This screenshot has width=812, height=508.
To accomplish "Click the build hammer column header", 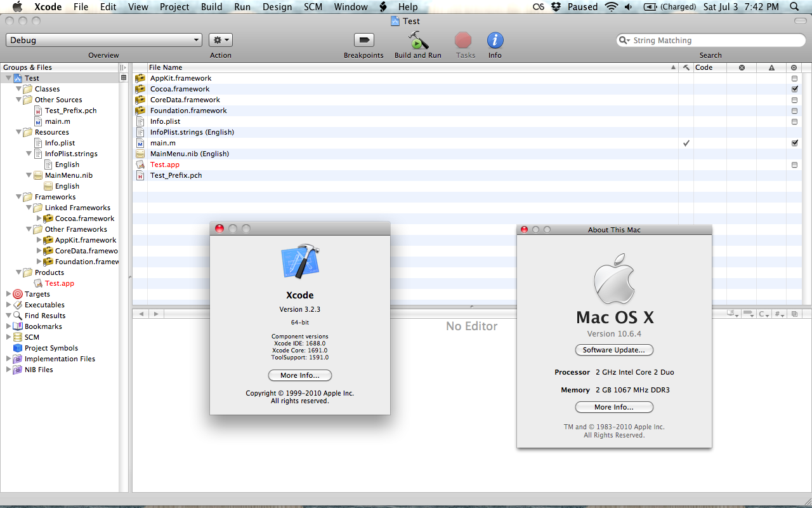I will pos(686,67).
